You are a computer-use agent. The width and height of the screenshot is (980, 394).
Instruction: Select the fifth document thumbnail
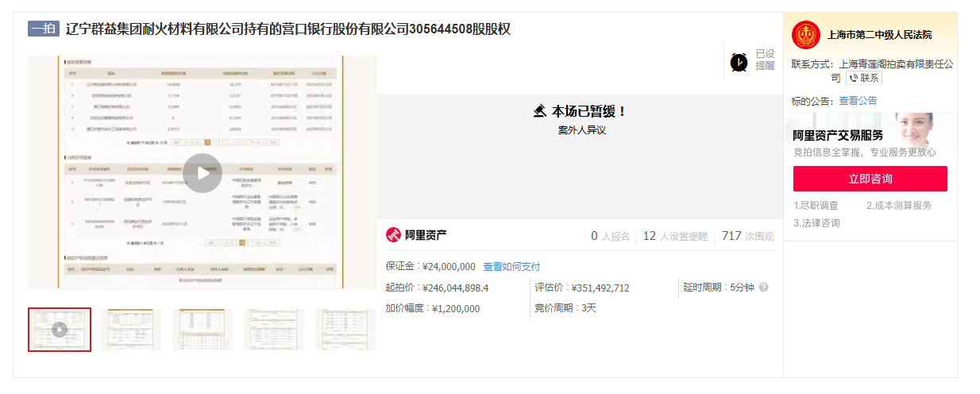click(x=345, y=329)
